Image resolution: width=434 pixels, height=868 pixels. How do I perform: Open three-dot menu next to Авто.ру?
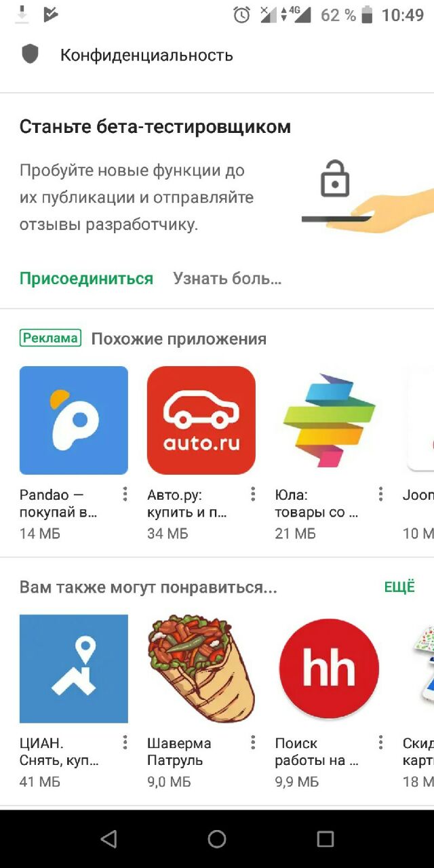point(253,494)
